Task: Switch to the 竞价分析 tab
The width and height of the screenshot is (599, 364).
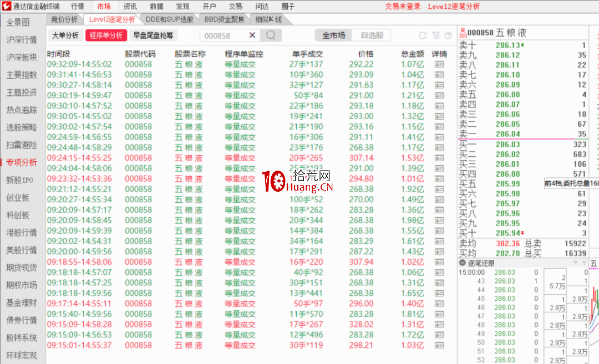Action: [x=64, y=19]
